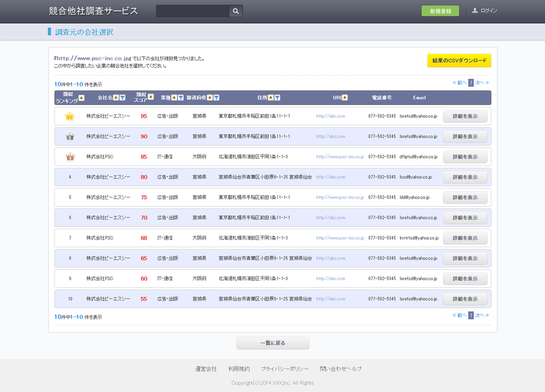Show details for score 55 row
The width and height of the screenshot is (545, 392).
465,299
